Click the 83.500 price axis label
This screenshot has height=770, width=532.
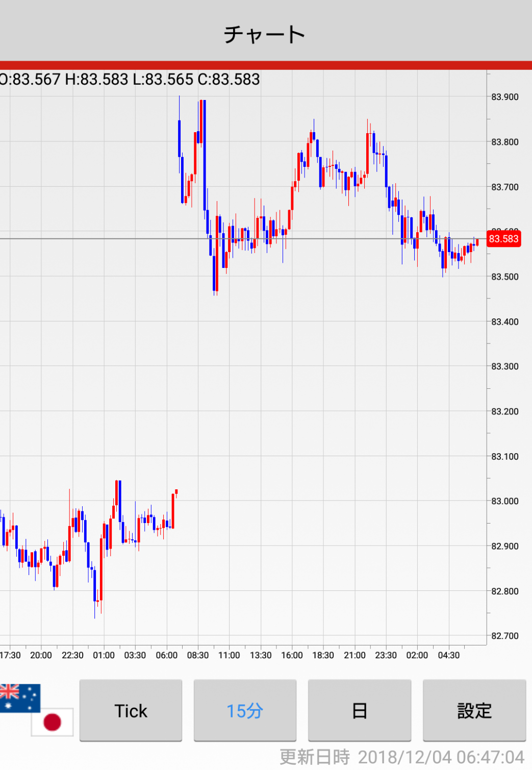[504, 277]
